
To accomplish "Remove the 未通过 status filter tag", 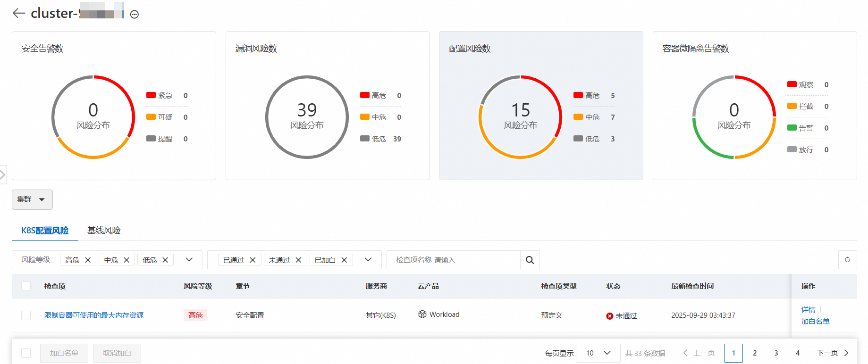I will click(298, 260).
